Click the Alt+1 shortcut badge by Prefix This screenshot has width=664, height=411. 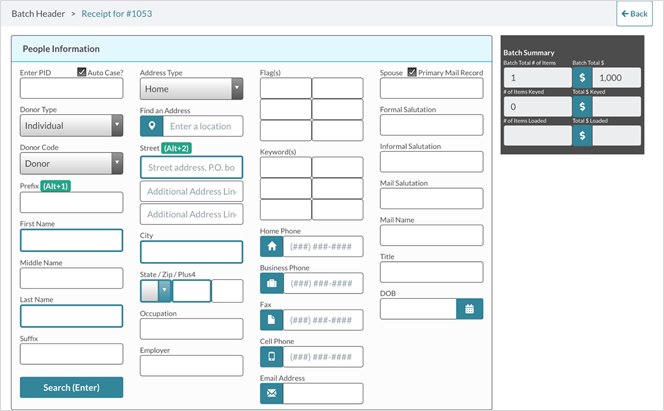[x=55, y=186]
